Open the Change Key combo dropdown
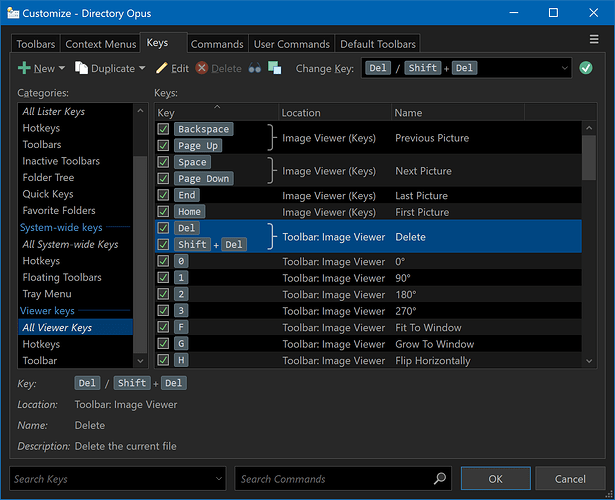Screen dimensions: 615x500 (x=564, y=68)
